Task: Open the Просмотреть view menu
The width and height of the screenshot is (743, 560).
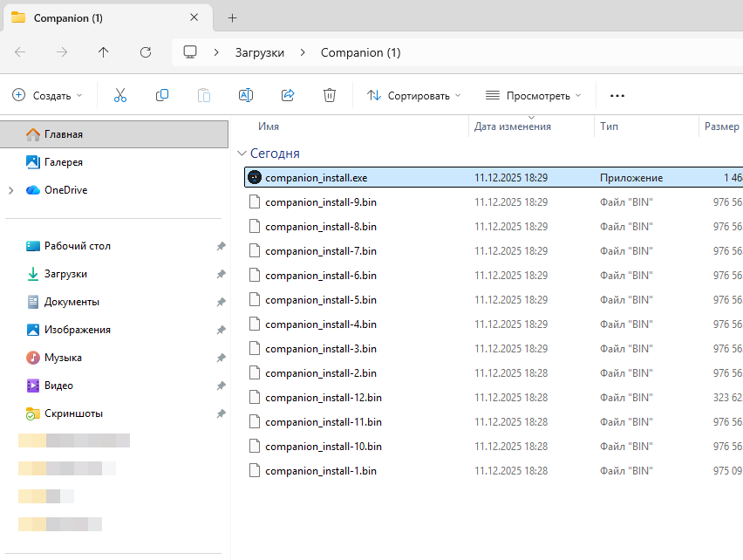Action: 534,95
